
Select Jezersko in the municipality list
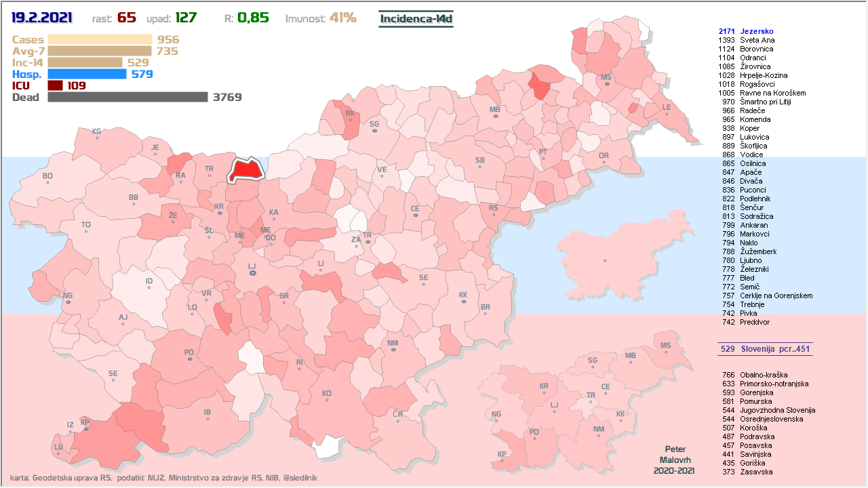[756, 31]
